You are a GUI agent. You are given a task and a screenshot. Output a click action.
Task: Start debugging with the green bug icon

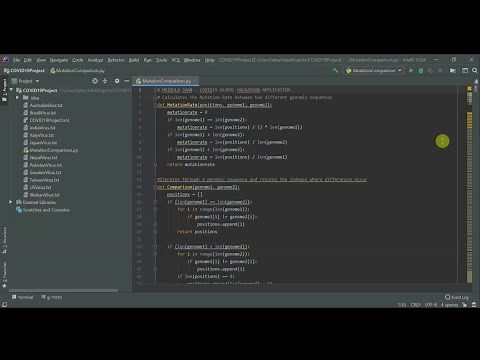click(x=421, y=71)
